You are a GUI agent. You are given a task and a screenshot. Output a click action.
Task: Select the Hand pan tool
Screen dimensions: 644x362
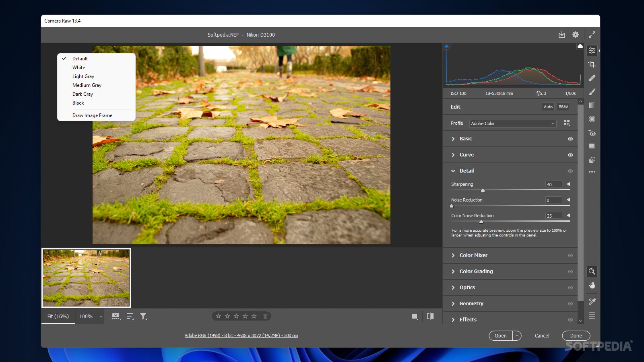(592, 286)
